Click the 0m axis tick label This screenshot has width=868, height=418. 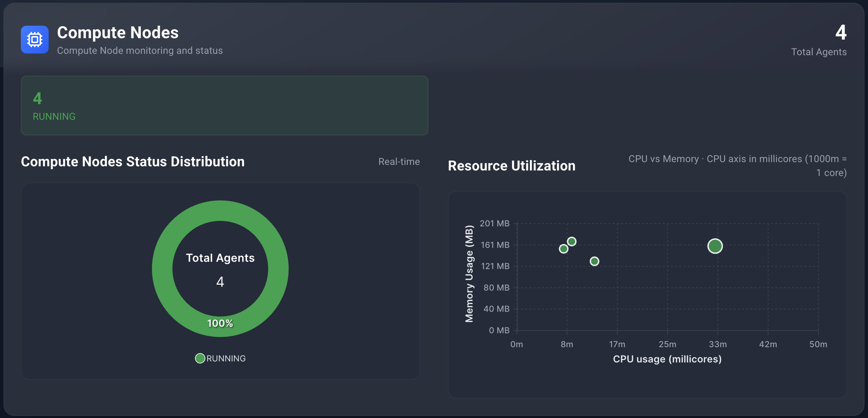[517, 344]
